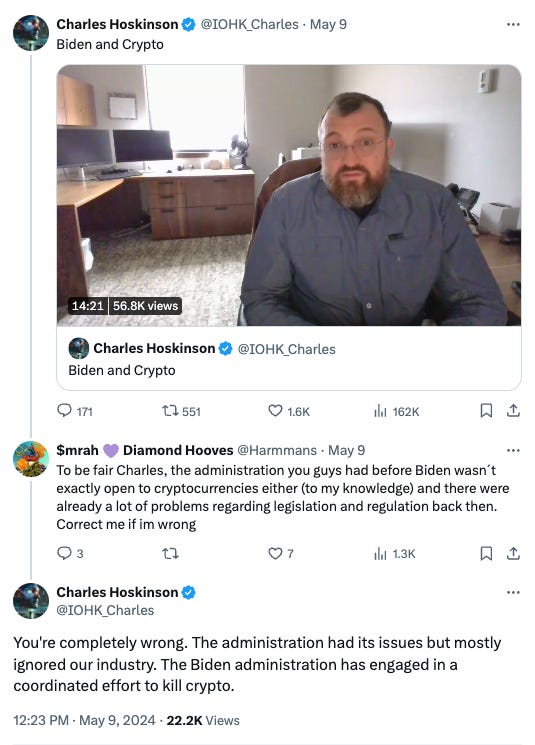Share the Diamond Hooves reply

point(513,553)
